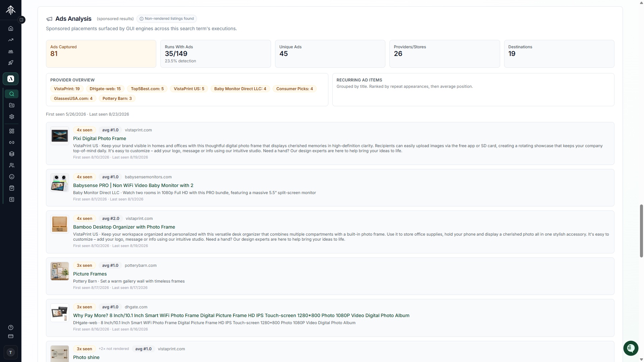Click the 'potterybarn.com' domain text
644x362 pixels.
141,265
